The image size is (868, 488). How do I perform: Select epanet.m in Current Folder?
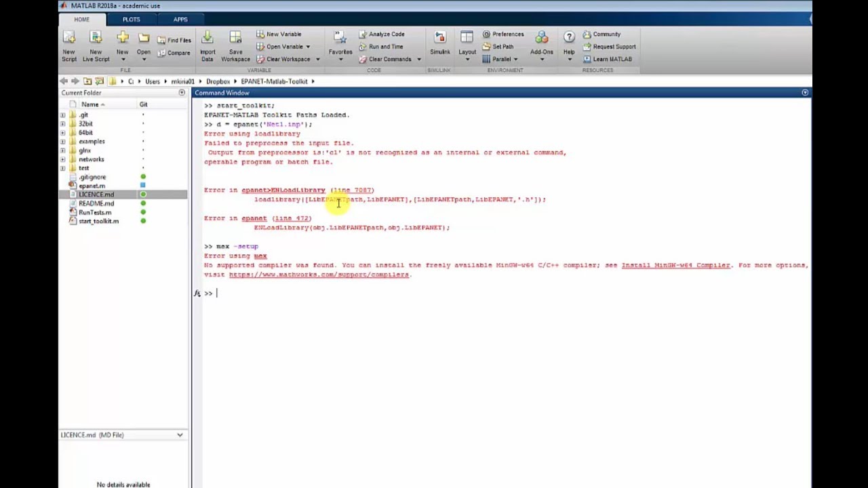(x=92, y=186)
